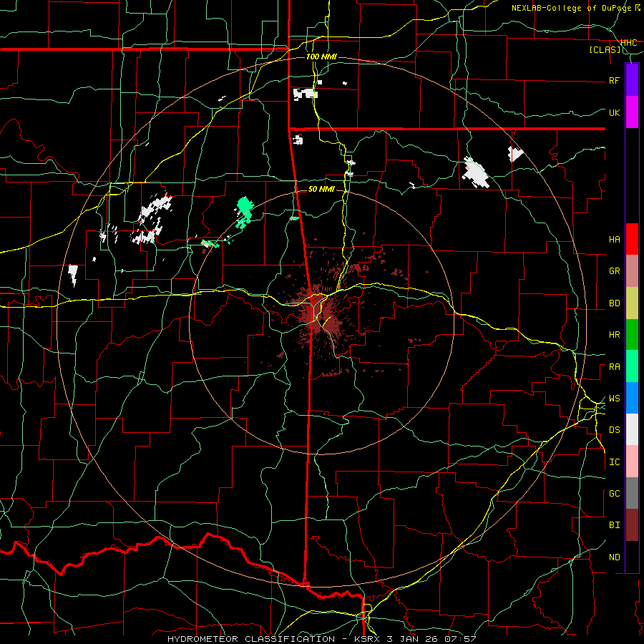Image resolution: width=644 pixels, height=644 pixels.
Task: Click the RF legend label
Action: [614, 80]
